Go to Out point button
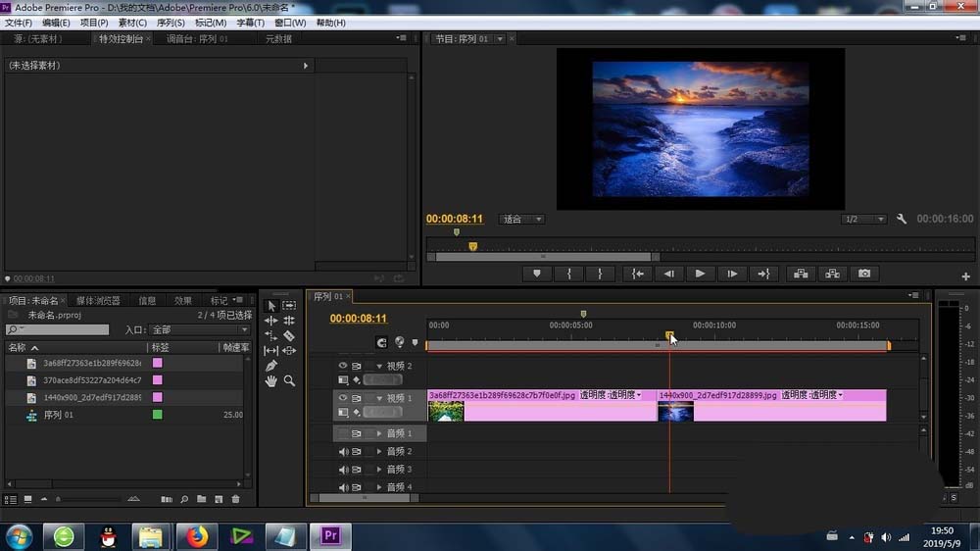980x551 pixels. point(763,274)
